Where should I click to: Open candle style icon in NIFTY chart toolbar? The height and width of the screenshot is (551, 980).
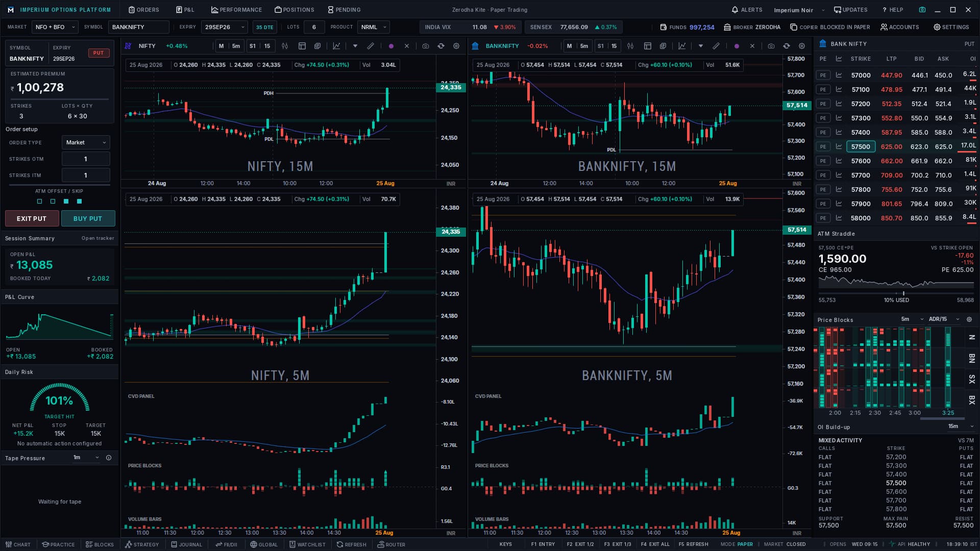285,46
